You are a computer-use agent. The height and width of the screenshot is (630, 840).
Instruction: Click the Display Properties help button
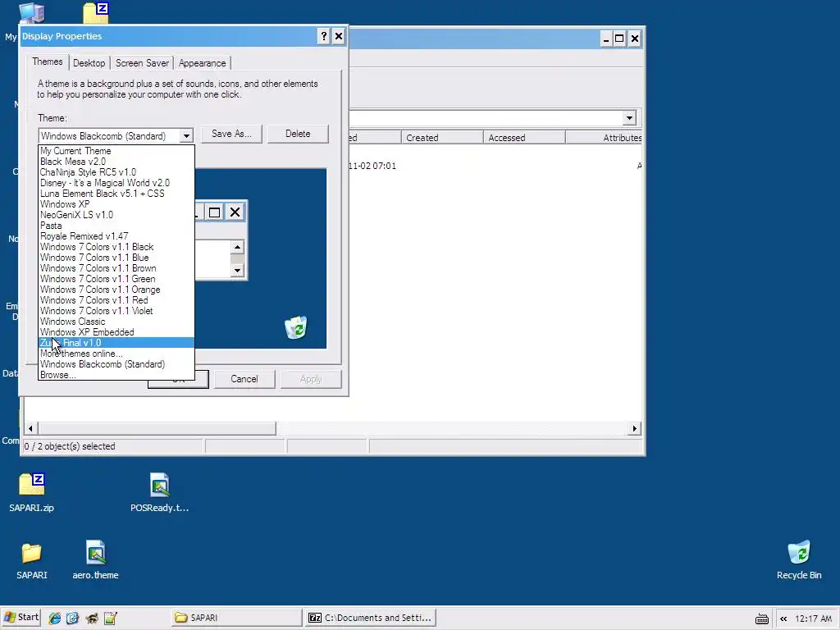coord(323,36)
